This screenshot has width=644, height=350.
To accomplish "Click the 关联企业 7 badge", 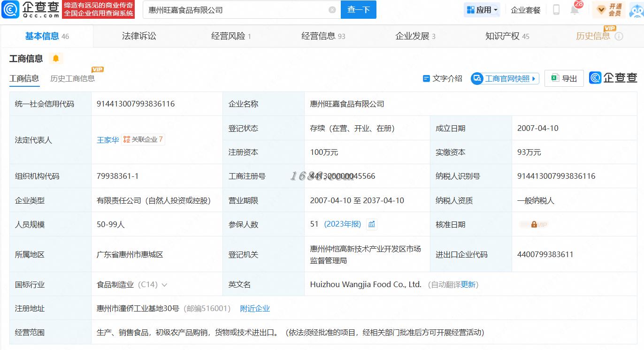I will [143, 139].
